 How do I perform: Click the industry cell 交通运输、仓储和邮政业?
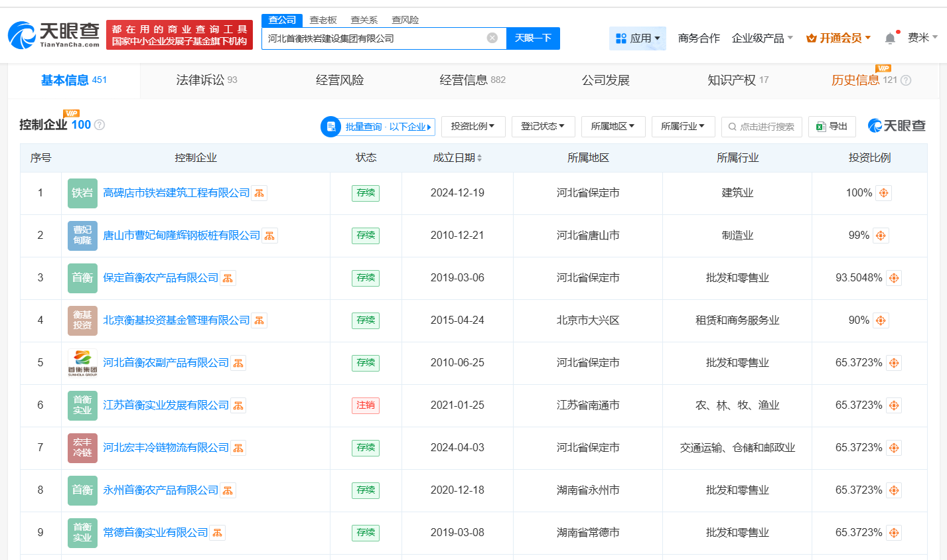[x=737, y=448]
